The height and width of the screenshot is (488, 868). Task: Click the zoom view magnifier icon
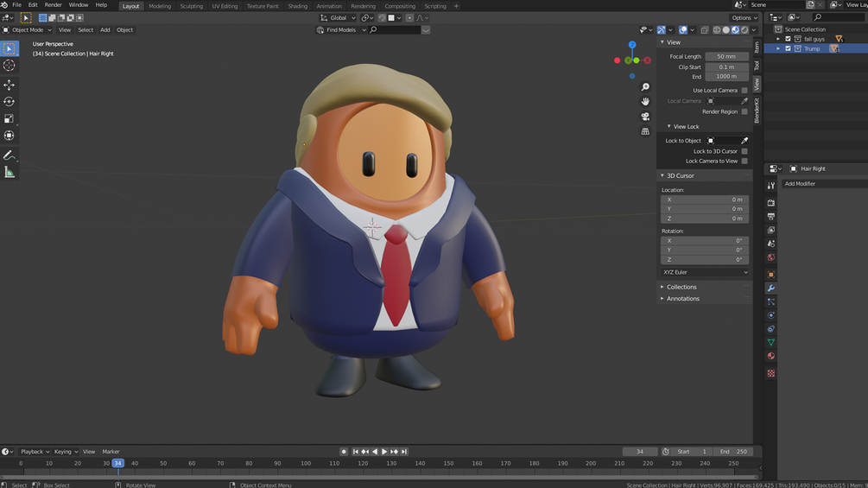(x=645, y=87)
